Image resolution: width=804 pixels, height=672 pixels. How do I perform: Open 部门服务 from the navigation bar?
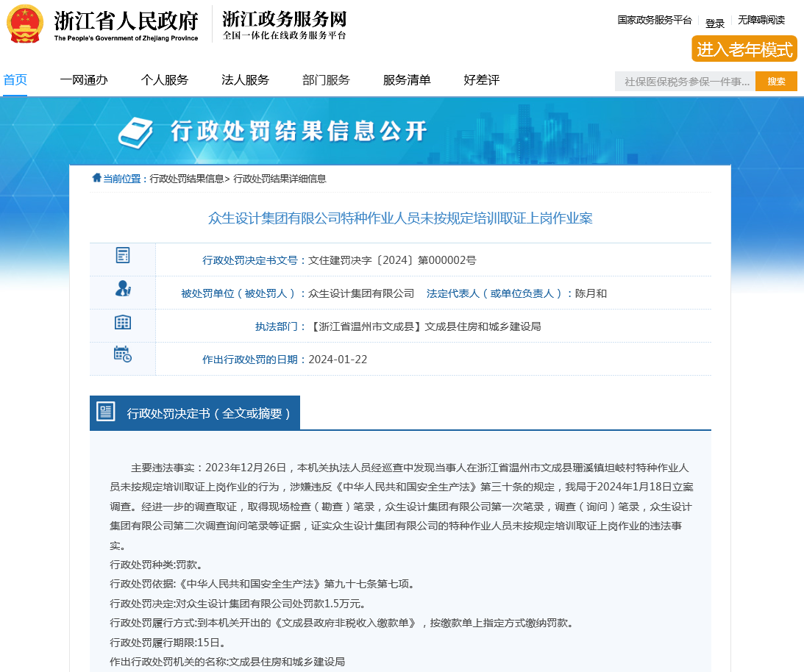coord(326,80)
